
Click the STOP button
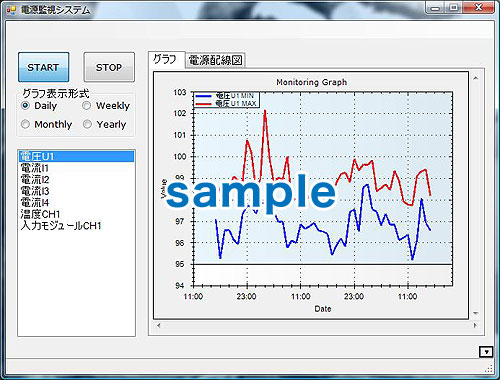109,67
